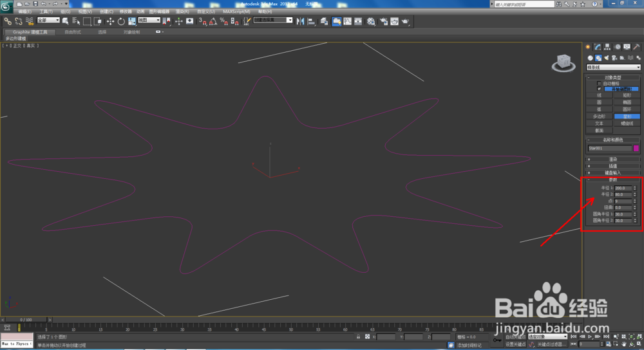644x350 pixels.
Task: Switch to the Hierarchy command panel tab
Action: [607, 47]
